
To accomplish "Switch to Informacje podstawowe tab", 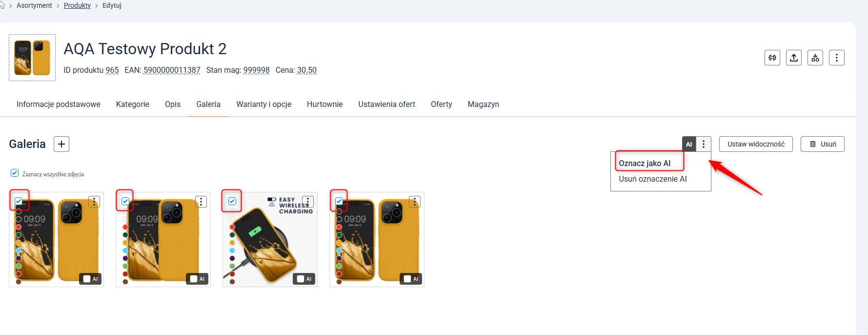I will pos(59,104).
